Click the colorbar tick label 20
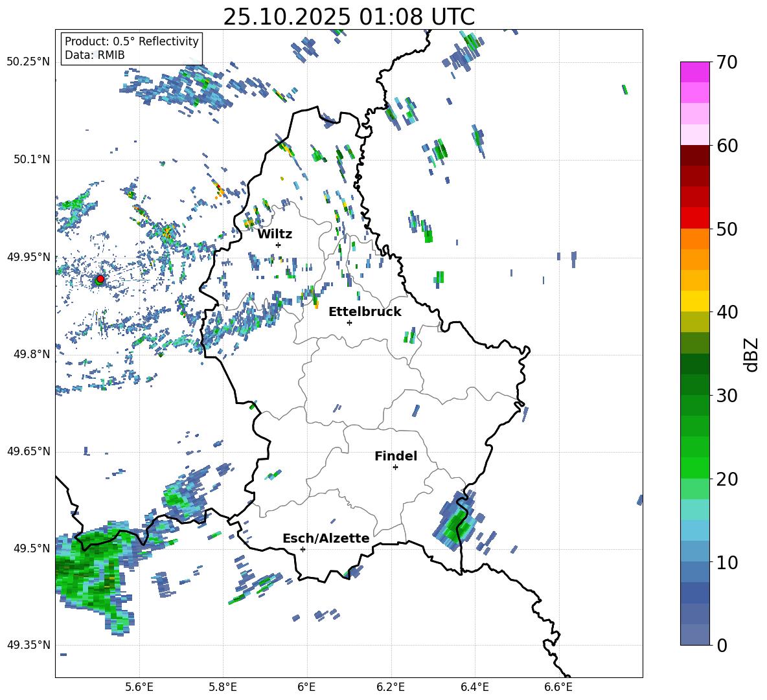Image resolution: width=767 pixels, height=700 pixels. pos(727,479)
